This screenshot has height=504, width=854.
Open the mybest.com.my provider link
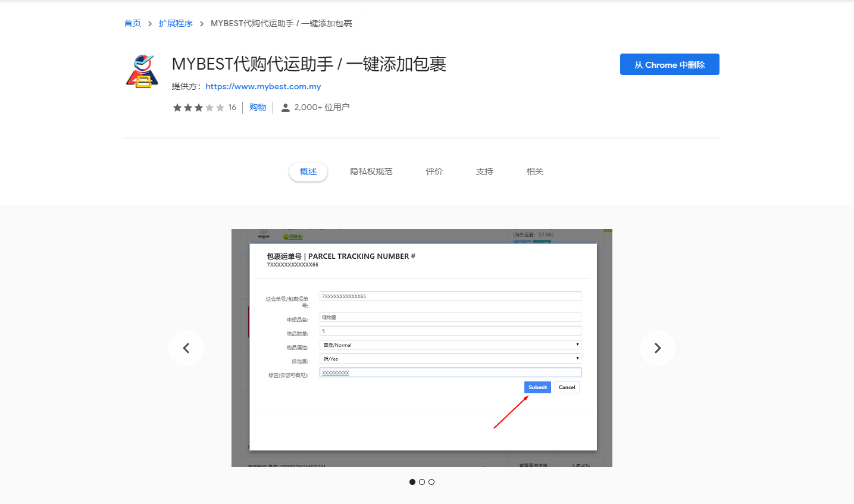click(263, 86)
